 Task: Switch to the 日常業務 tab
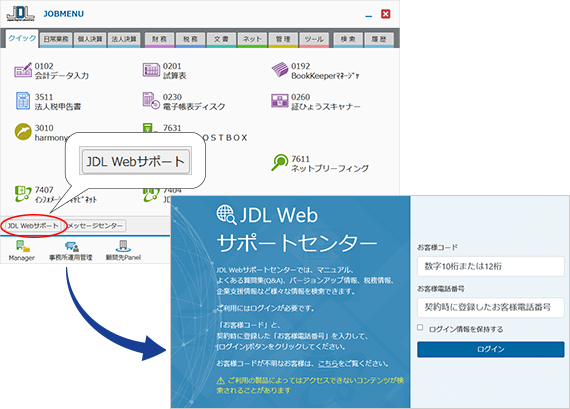pos(56,39)
